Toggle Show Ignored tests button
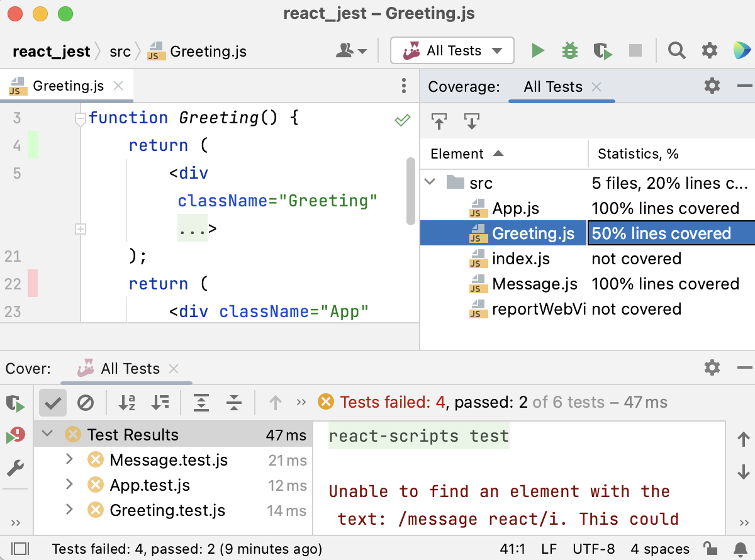Screen dimensions: 755x560 coord(85,403)
